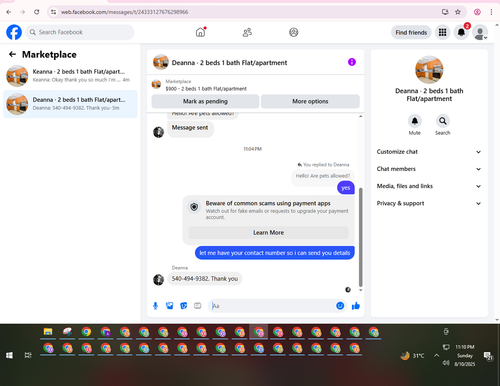This screenshot has width=500, height=386.
Task: Show hidden system tray icons
Action: coord(436,355)
